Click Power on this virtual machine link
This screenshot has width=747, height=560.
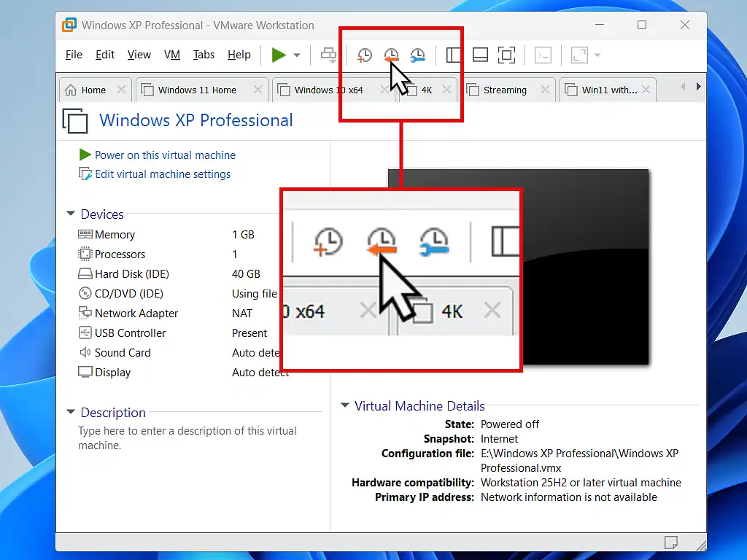(165, 155)
